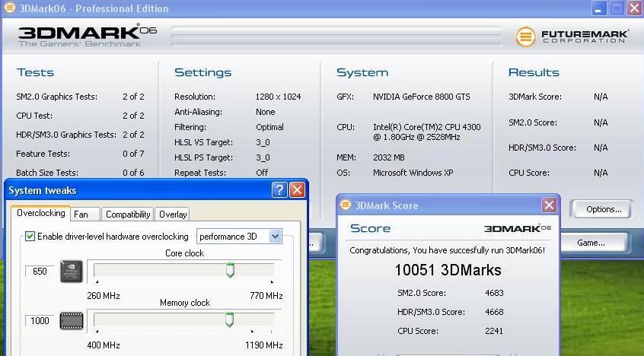
Task: Click the Futuremark Corporation logo icon
Action: point(525,37)
